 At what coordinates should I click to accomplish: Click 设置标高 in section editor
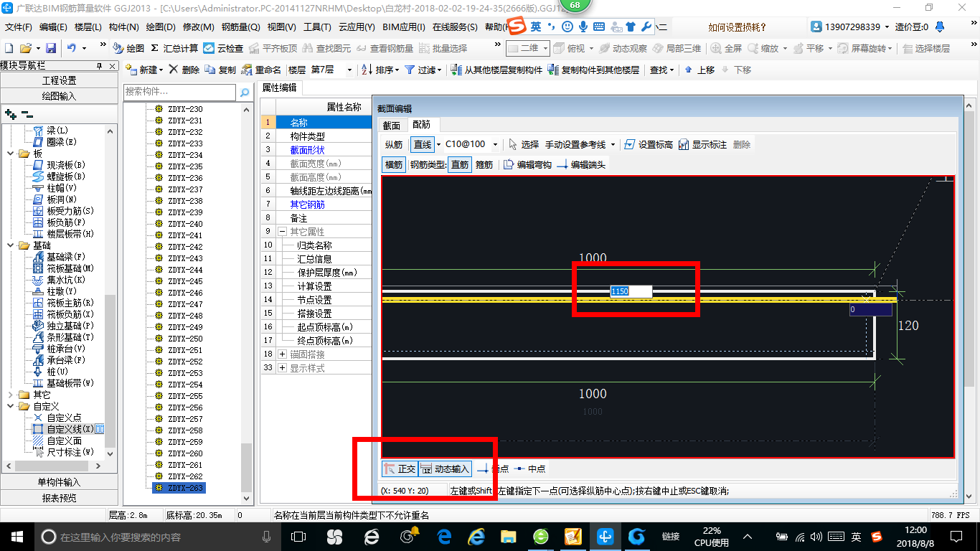click(648, 144)
